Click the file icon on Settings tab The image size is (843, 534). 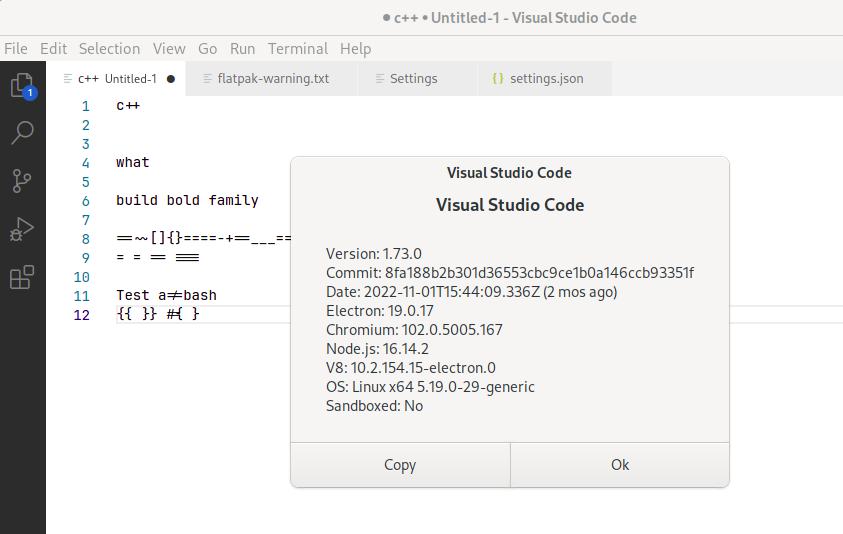380,79
